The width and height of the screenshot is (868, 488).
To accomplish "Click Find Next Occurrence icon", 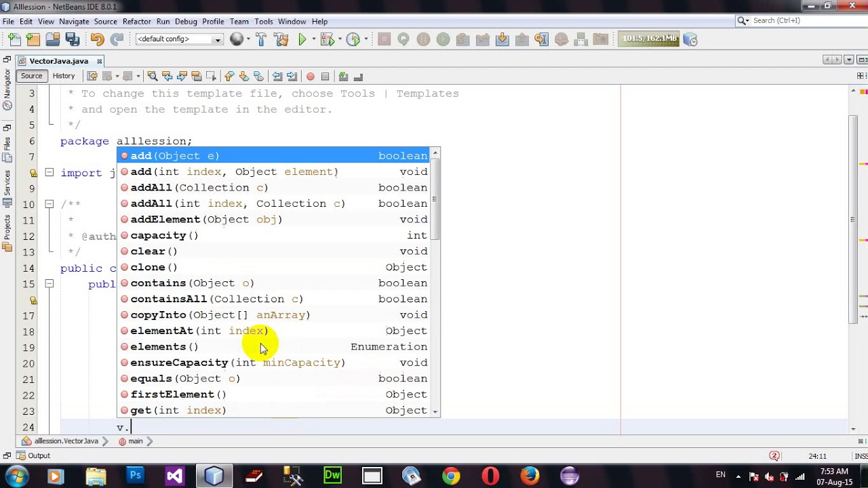I will pyautogui.click(x=182, y=76).
